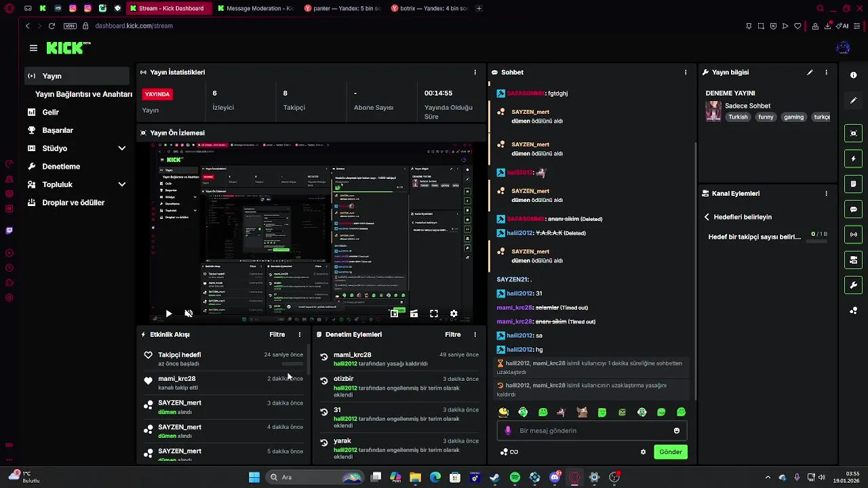The image size is (868, 488).
Task: Click Takipçi hedefi activity entry
Action: (224, 359)
